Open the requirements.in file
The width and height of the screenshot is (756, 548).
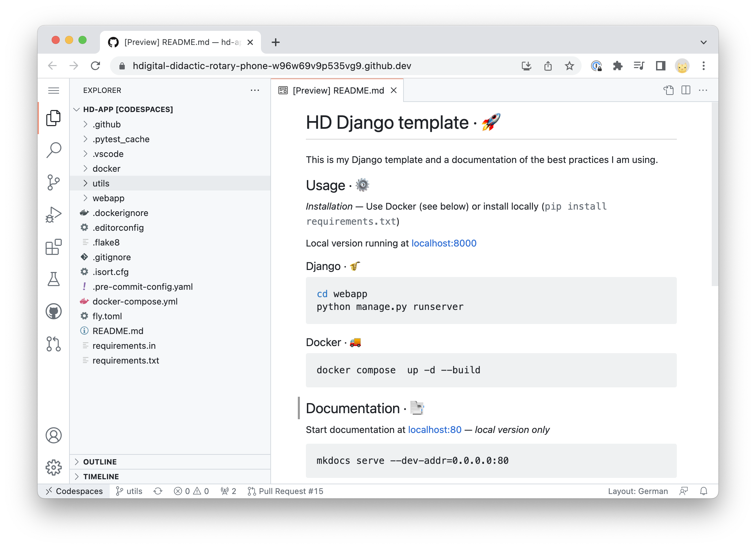[x=170, y=346]
